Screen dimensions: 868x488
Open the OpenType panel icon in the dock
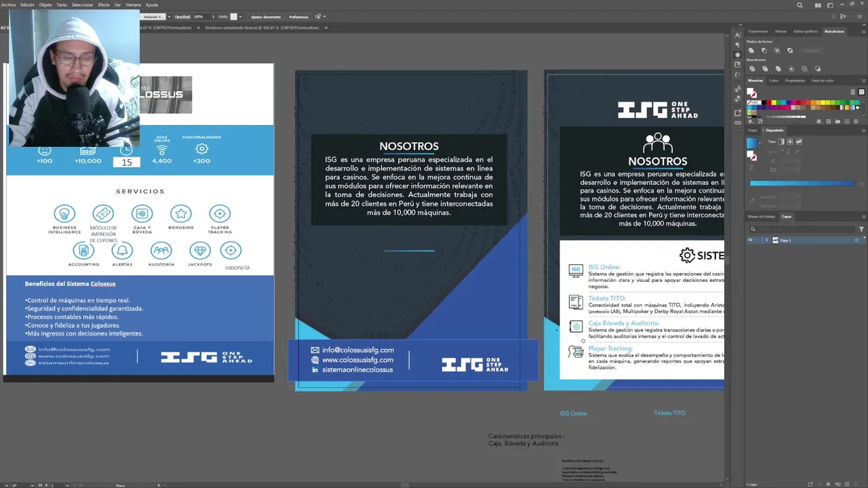click(738, 75)
